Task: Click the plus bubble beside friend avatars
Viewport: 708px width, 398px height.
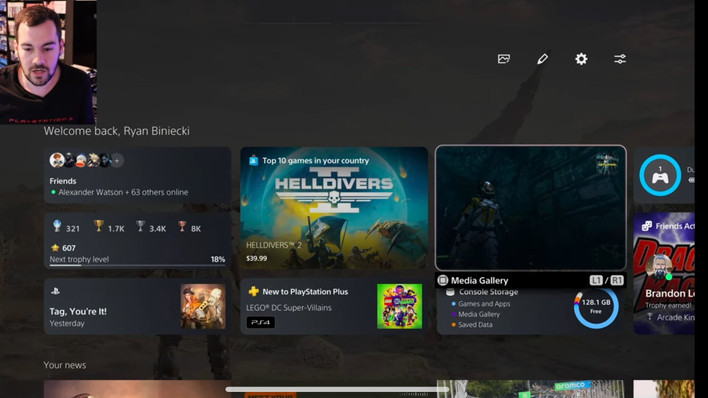Action: tap(117, 160)
